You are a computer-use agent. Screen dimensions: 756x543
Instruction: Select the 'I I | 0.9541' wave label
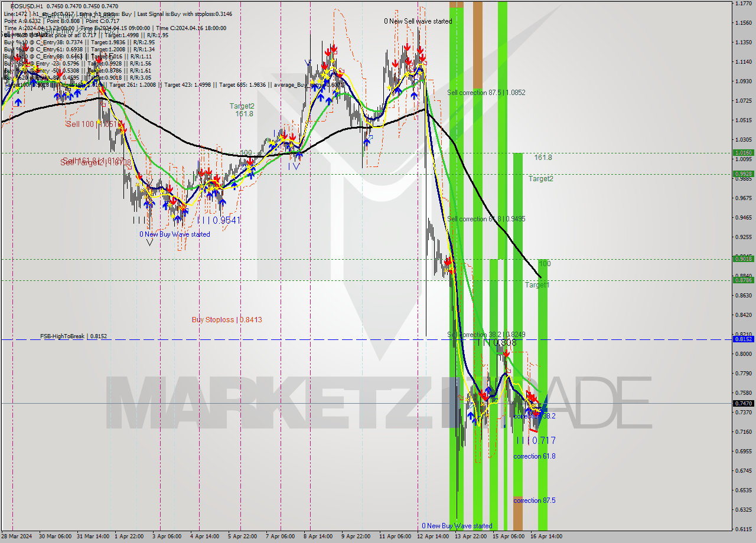pos(221,220)
